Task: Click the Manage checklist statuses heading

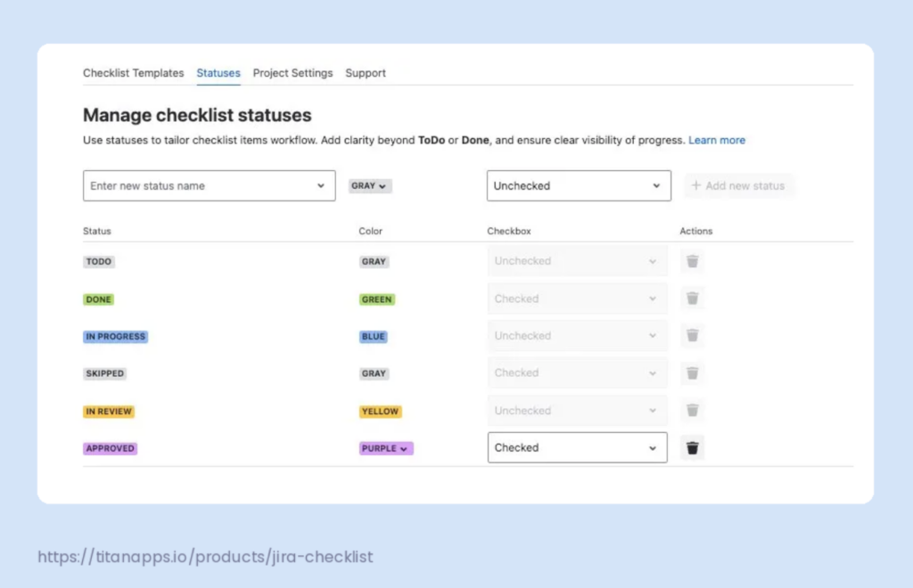Action: point(197,115)
